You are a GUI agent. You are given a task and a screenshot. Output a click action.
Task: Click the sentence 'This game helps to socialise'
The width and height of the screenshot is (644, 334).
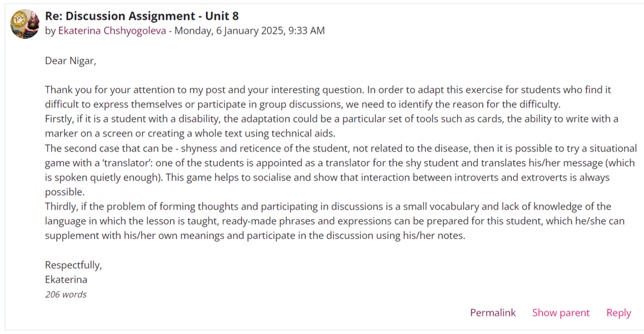[349, 177]
